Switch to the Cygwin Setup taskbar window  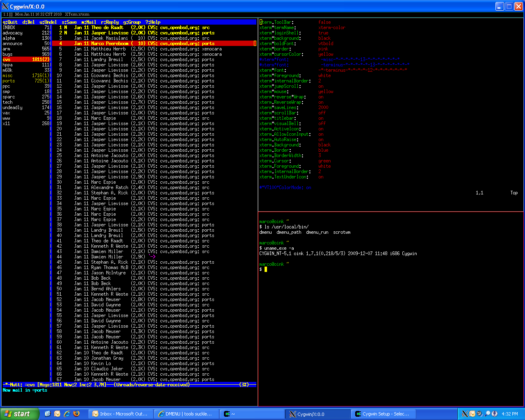tap(383, 414)
